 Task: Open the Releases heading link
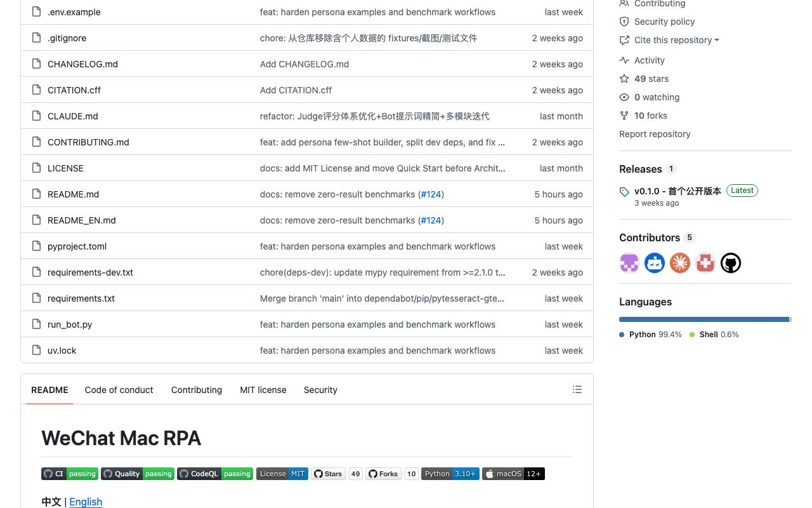coord(640,169)
